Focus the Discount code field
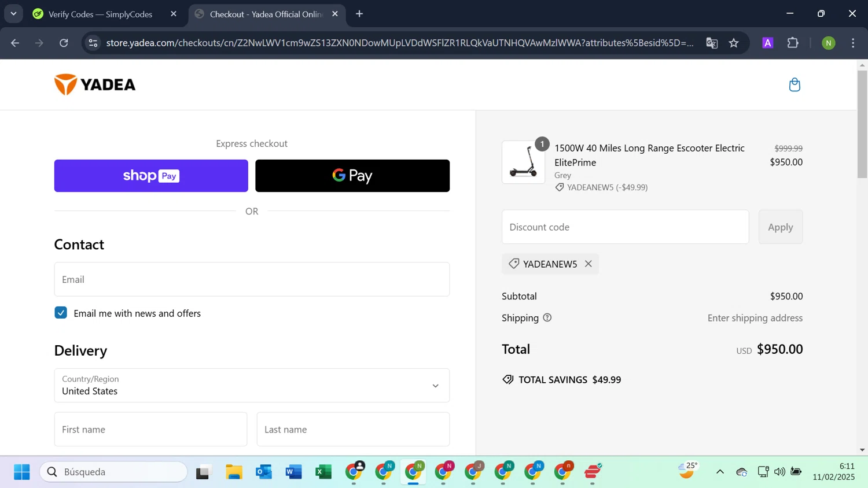 625,227
